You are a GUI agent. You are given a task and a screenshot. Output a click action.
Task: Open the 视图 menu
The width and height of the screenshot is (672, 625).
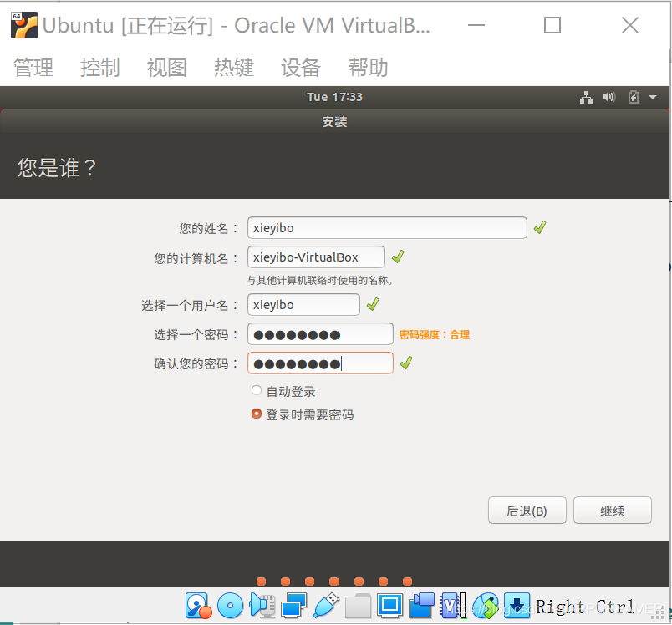pyautogui.click(x=166, y=68)
